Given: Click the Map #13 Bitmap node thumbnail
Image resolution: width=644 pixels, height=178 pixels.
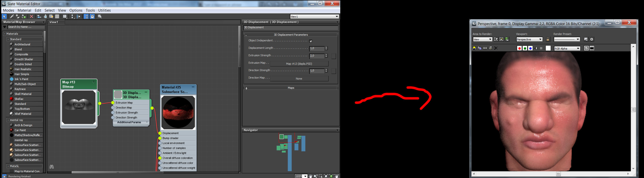Looking at the screenshot, I should (79, 107).
